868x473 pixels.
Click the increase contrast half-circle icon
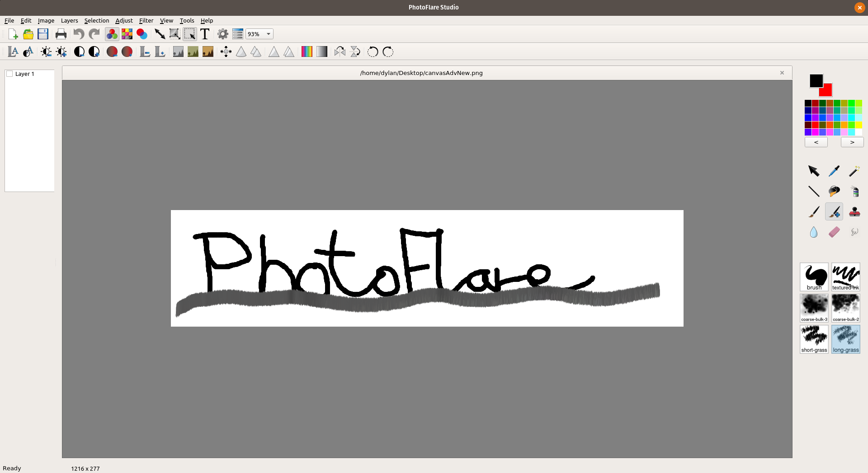pyautogui.click(x=94, y=52)
